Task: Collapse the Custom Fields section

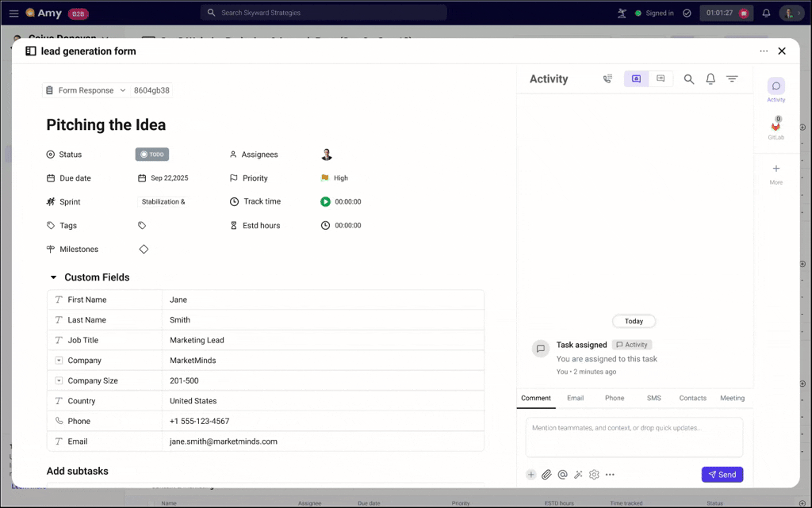Action: point(53,277)
